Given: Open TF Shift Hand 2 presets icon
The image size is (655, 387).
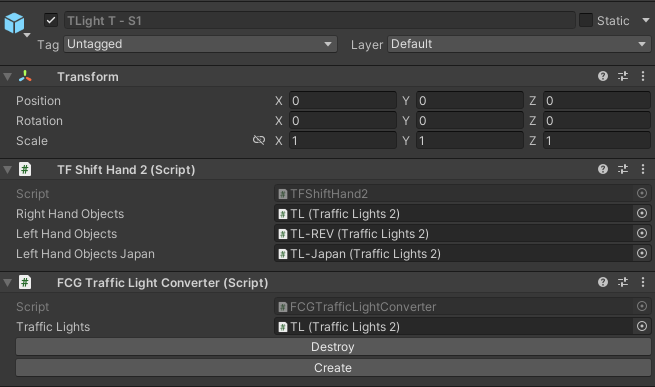Looking at the screenshot, I should point(623,169).
